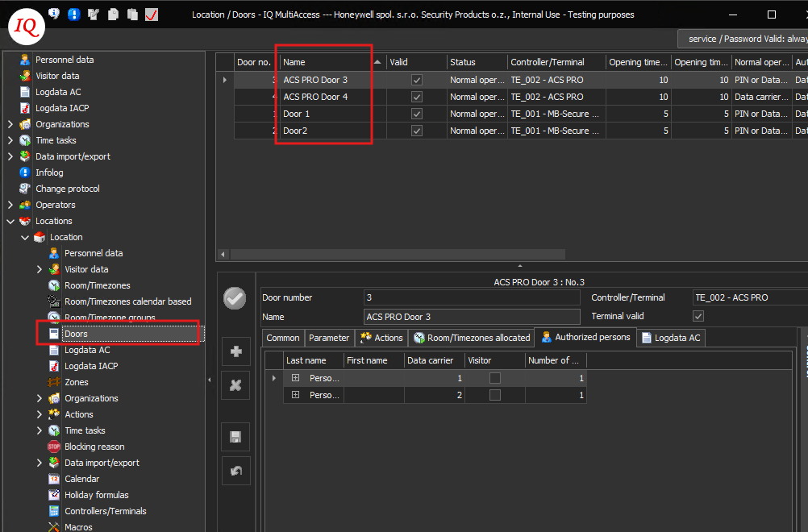Screen dimensions: 808x532
Task: Collapse the Locations node
Action: (10, 221)
